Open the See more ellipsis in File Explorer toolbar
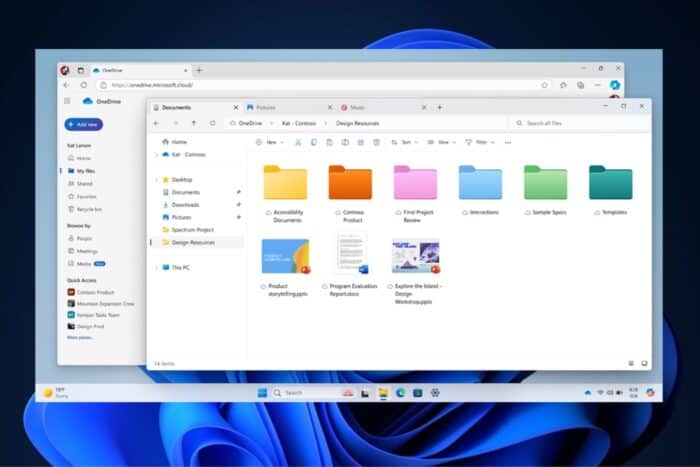This screenshot has width=700, height=467. click(508, 142)
